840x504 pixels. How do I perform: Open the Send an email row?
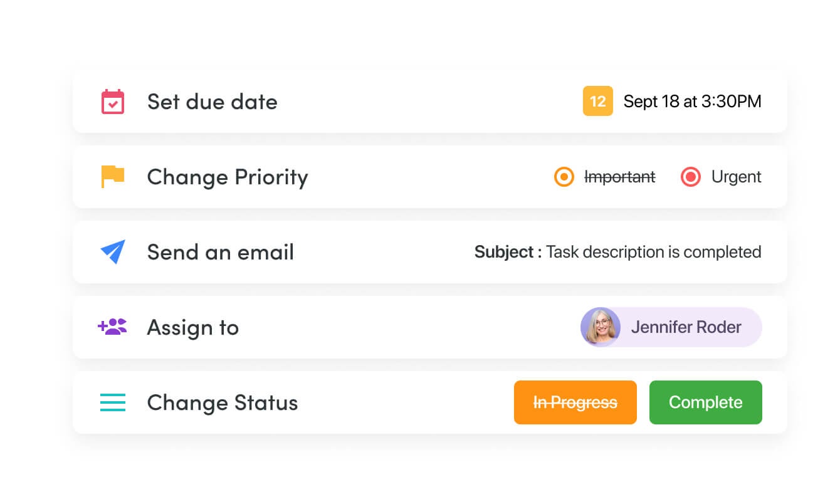click(220, 252)
